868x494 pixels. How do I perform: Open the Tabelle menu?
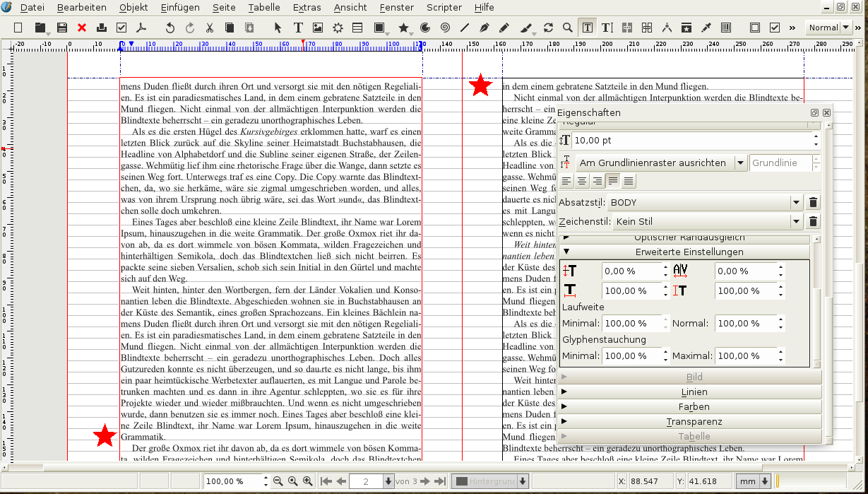(x=264, y=8)
